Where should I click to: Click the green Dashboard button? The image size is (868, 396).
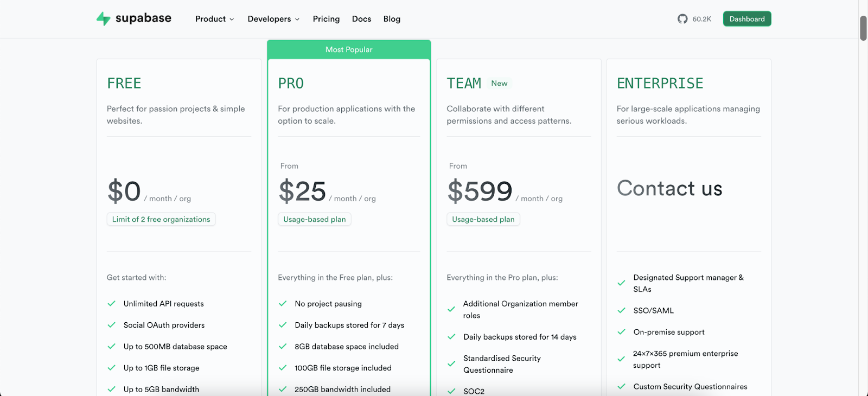(747, 19)
